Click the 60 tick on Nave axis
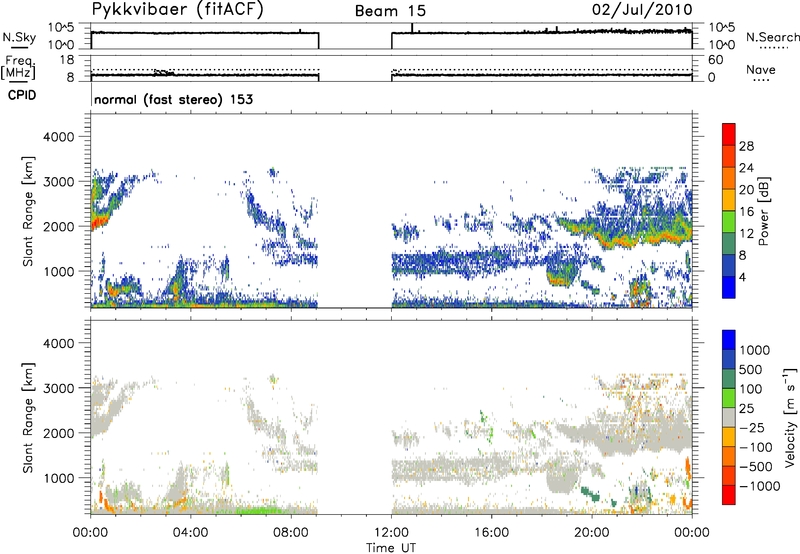 [715, 60]
